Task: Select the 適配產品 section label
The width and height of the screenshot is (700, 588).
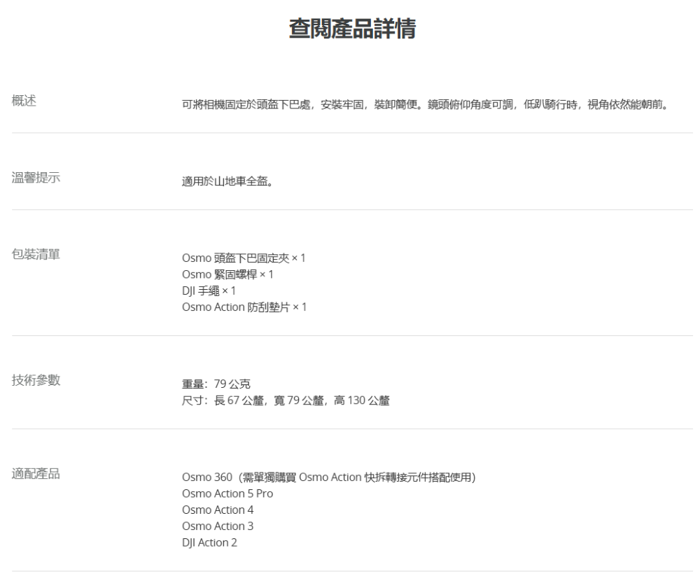Action: coord(36,473)
